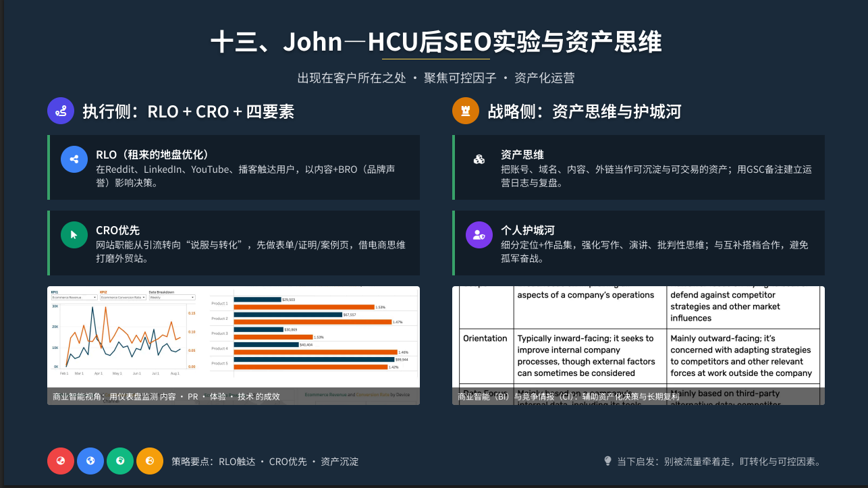Click the green globe circle icon
Screen dimensions: 868x488
[x=120, y=461]
